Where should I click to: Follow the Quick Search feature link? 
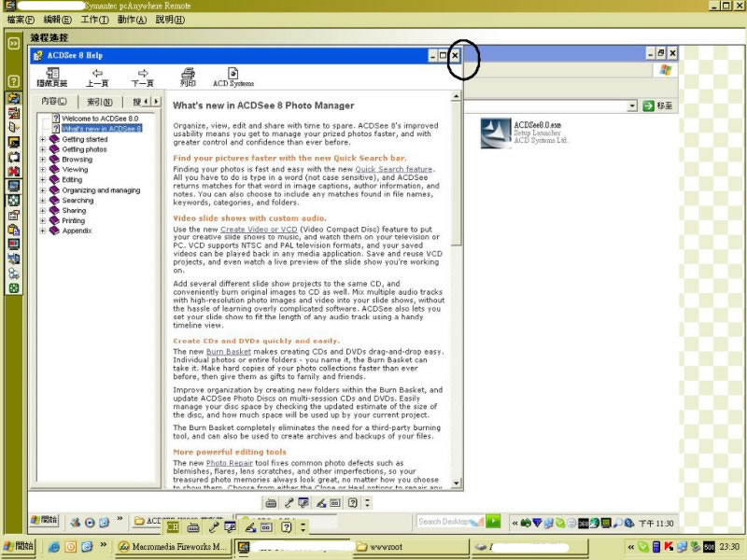(x=393, y=169)
